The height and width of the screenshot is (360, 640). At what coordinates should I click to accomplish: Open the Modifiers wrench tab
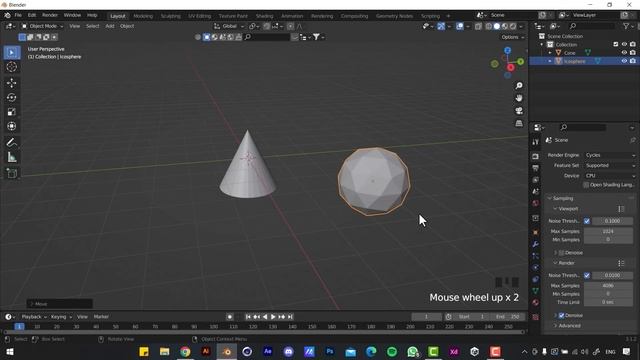[x=536, y=244]
